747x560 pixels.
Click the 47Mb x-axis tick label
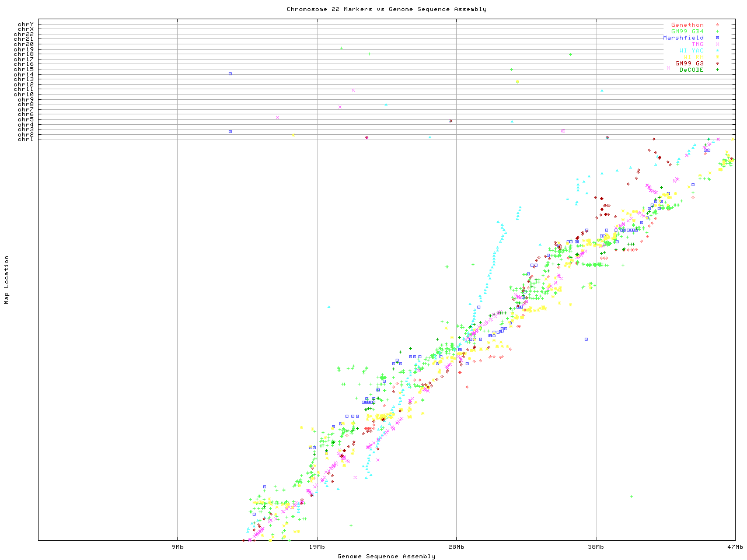coord(735,547)
